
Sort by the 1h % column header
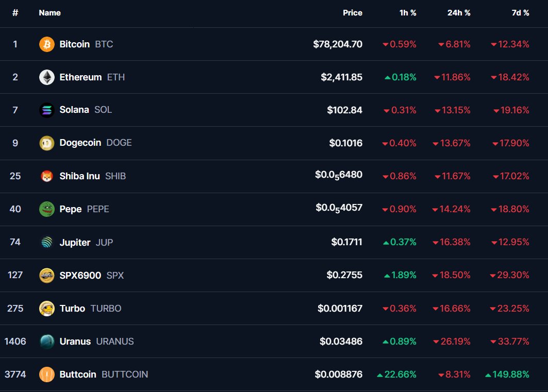point(408,13)
